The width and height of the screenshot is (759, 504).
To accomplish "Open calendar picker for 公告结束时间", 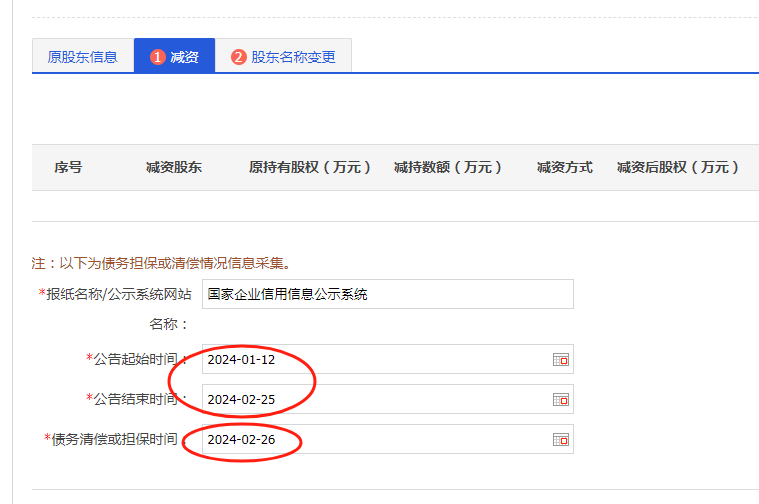I will click(561, 400).
